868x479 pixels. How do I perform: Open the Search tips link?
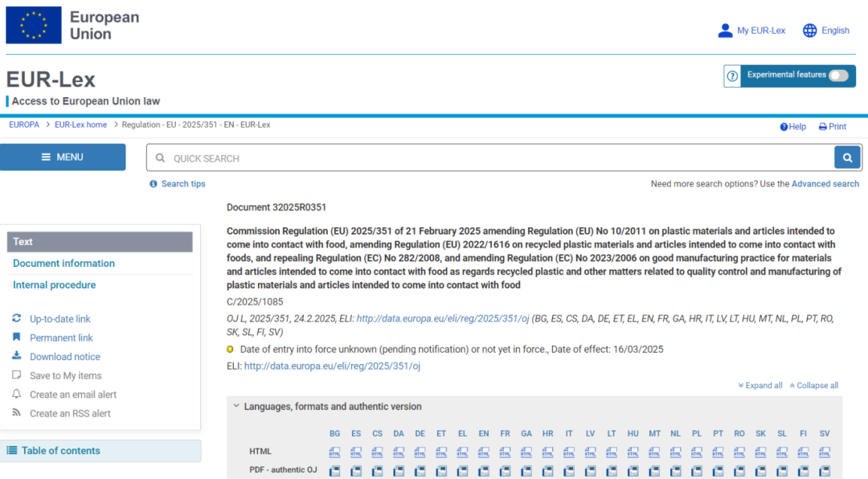click(183, 184)
